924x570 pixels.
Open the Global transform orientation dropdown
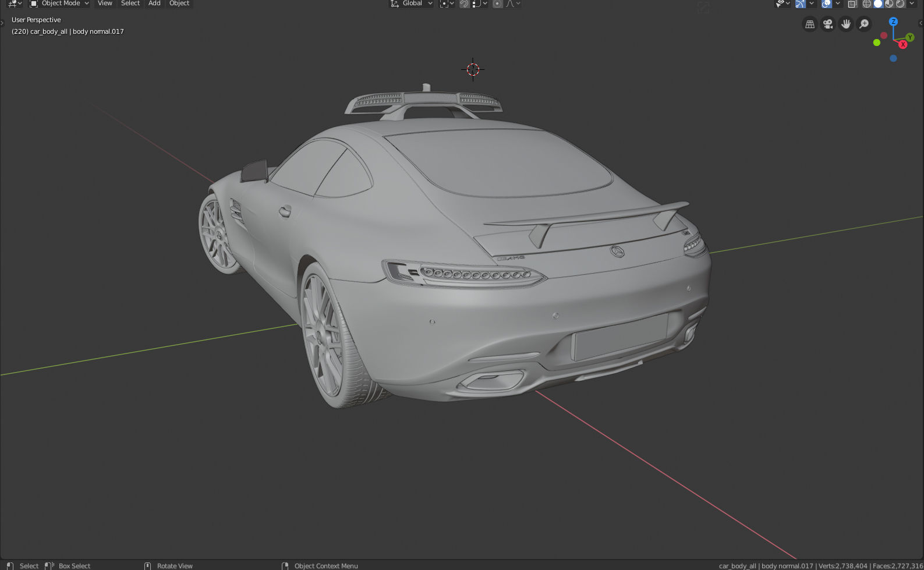(x=412, y=3)
